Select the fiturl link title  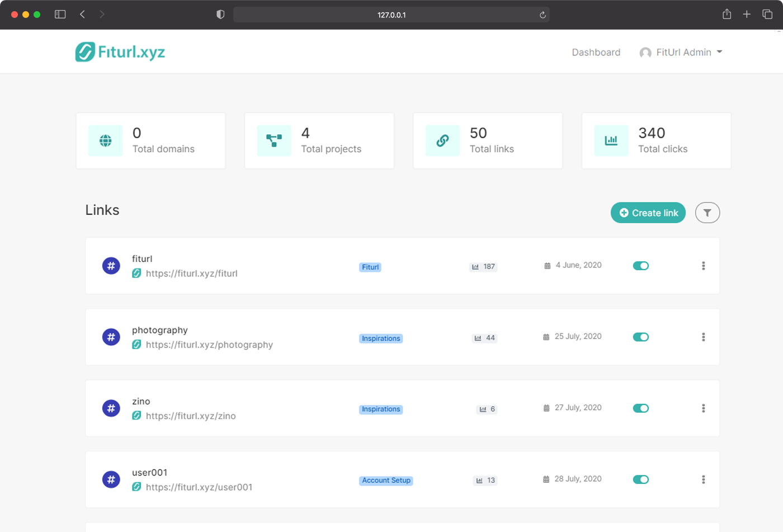point(142,258)
